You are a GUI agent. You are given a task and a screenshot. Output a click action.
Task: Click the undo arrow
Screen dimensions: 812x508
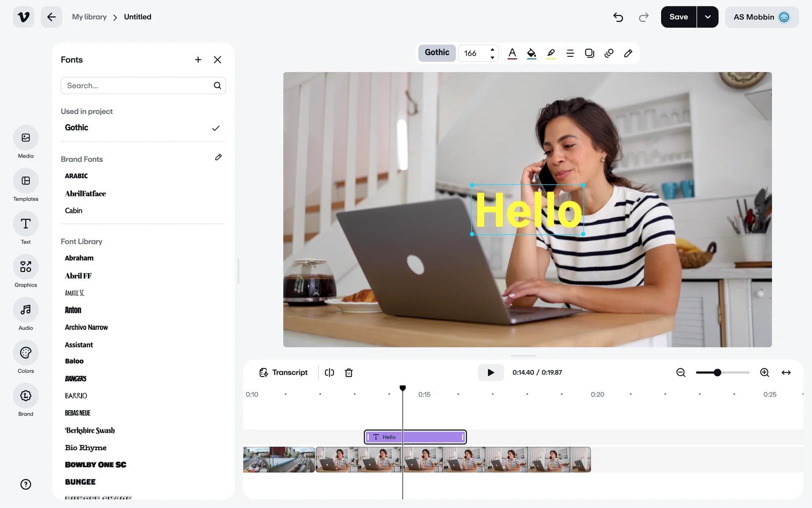click(x=618, y=17)
